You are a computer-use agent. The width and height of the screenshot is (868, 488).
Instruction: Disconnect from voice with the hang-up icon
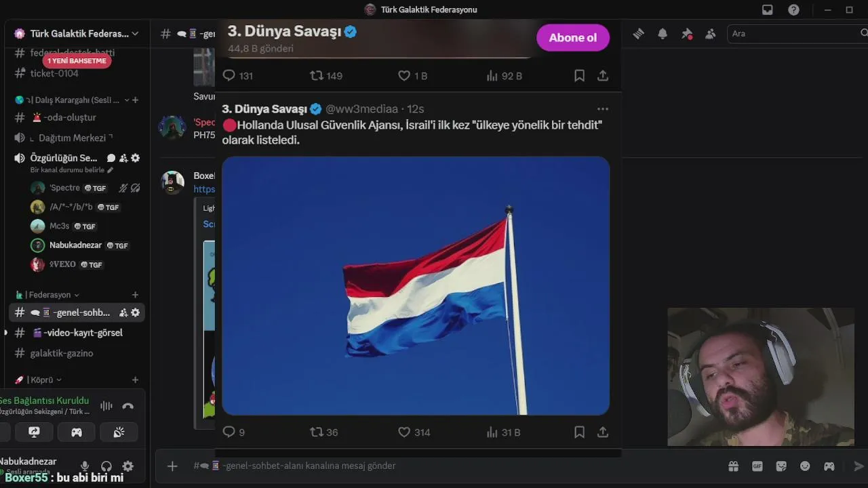click(127, 406)
